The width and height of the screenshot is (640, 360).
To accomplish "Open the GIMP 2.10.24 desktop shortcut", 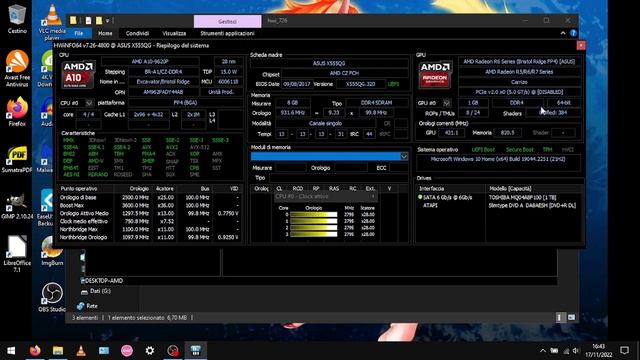I will [x=17, y=206].
